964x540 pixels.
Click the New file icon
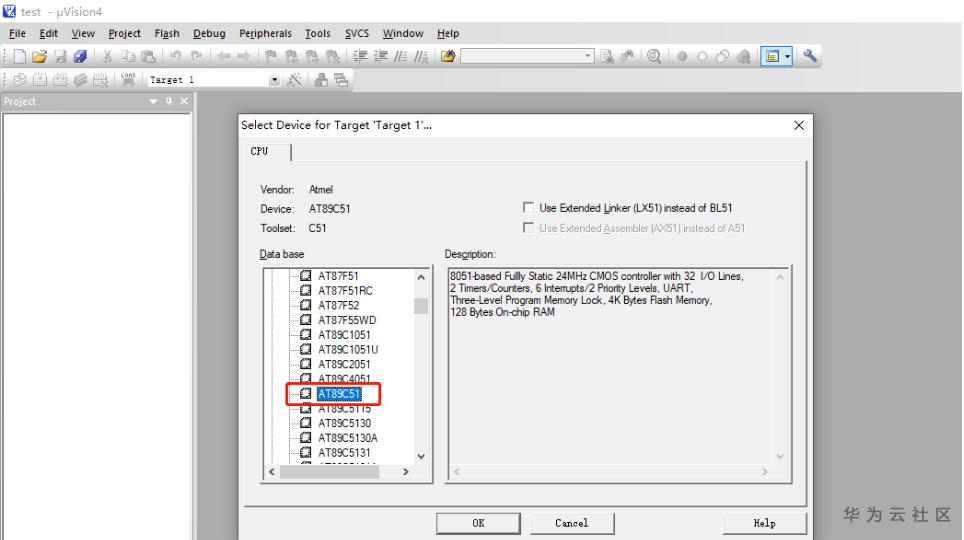click(20, 57)
